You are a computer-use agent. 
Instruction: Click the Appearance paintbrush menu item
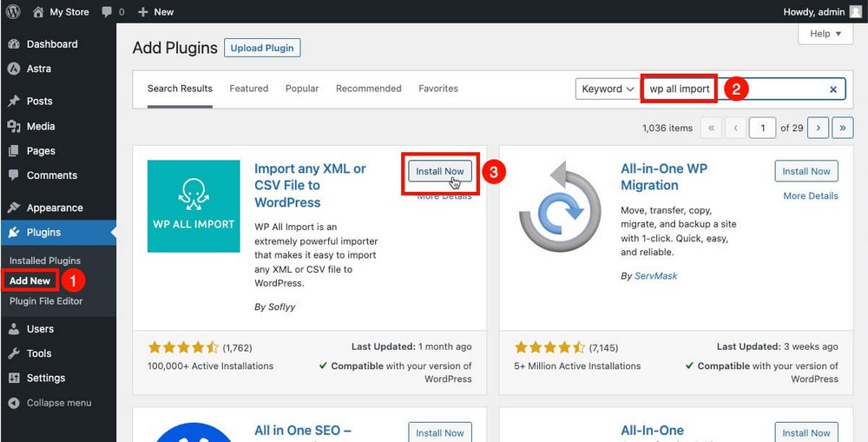tap(54, 208)
